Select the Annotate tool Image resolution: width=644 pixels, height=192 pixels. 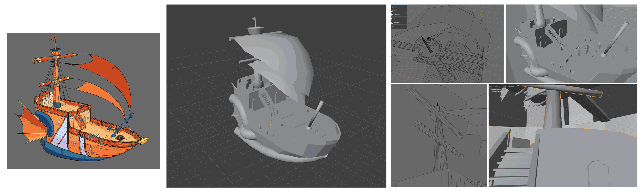[x=399, y=19]
